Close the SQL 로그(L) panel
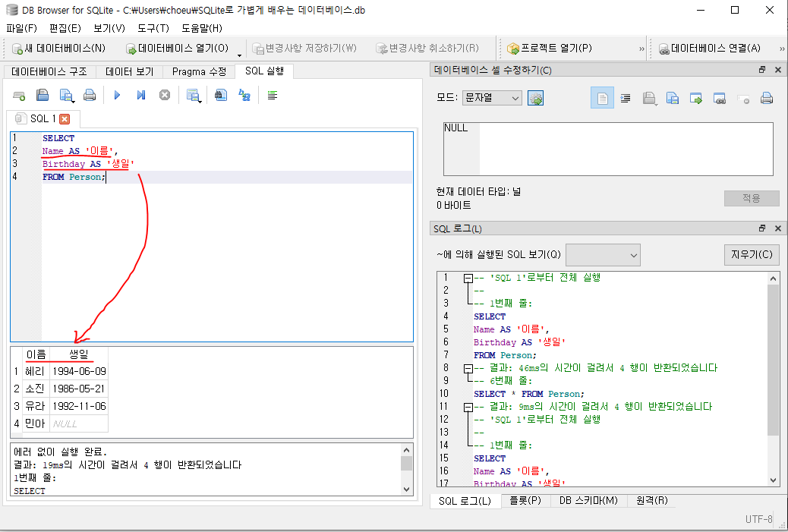This screenshot has height=532, width=788. point(778,228)
